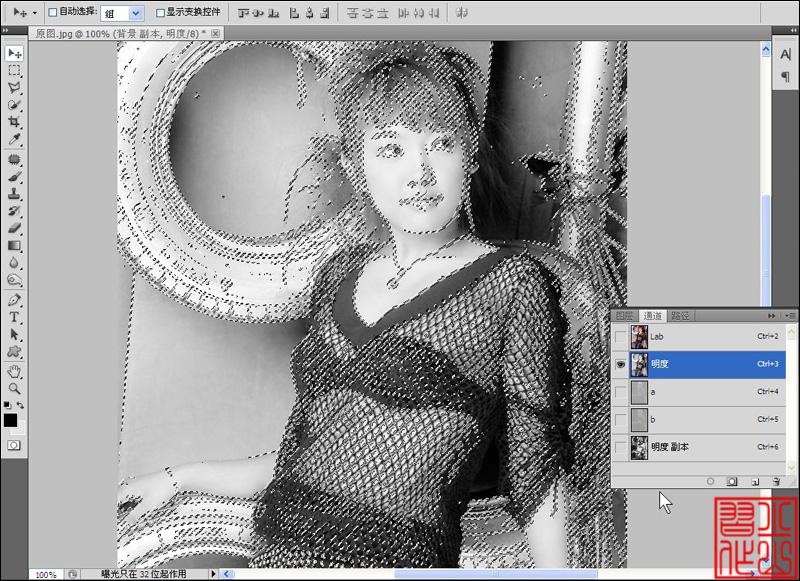800x581 pixels.
Task: Expand the toolbox double-arrow toggle
Action: click(x=6, y=31)
